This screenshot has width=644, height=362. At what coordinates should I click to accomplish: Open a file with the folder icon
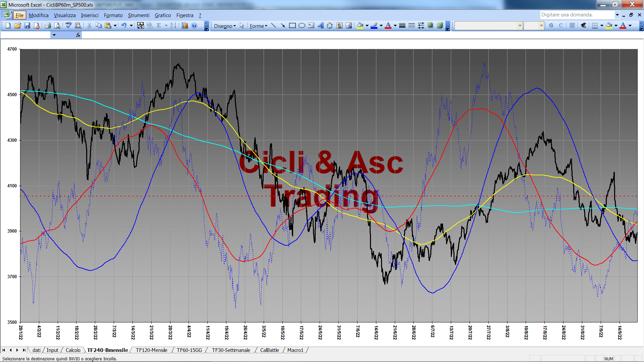(x=18, y=25)
